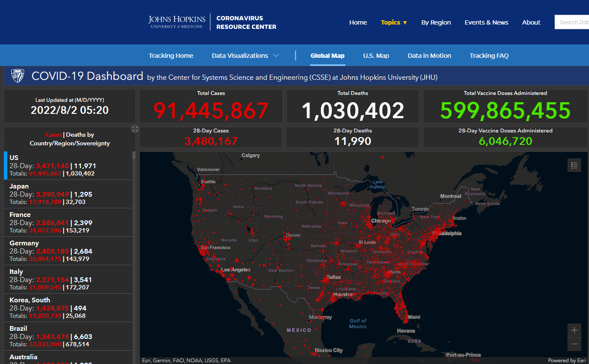
Task: Open the About page
Action: pyautogui.click(x=531, y=22)
